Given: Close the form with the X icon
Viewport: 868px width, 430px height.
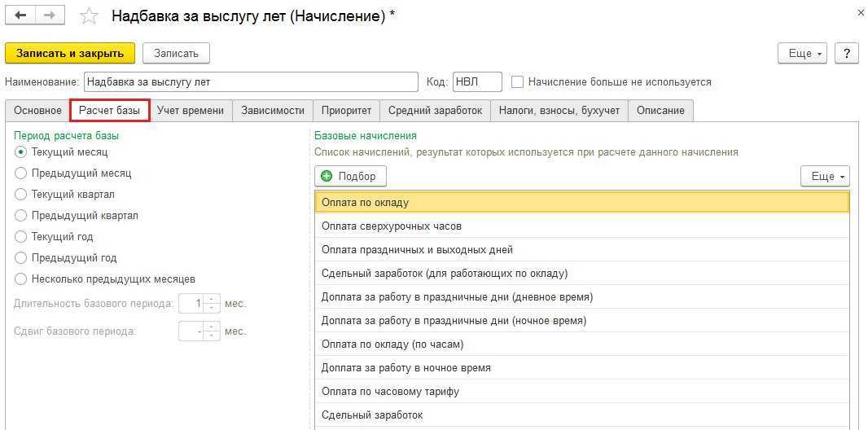Looking at the screenshot, I should click(861, 12).
